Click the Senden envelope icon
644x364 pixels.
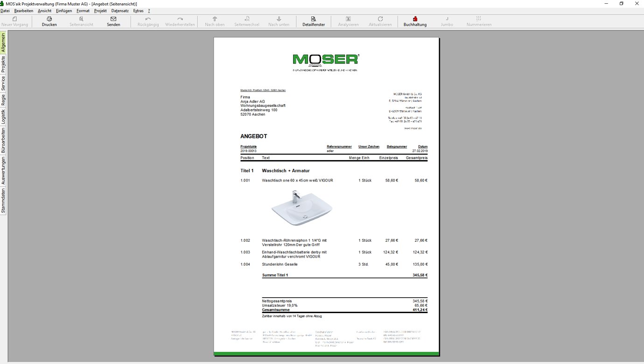tap(113, 19)
